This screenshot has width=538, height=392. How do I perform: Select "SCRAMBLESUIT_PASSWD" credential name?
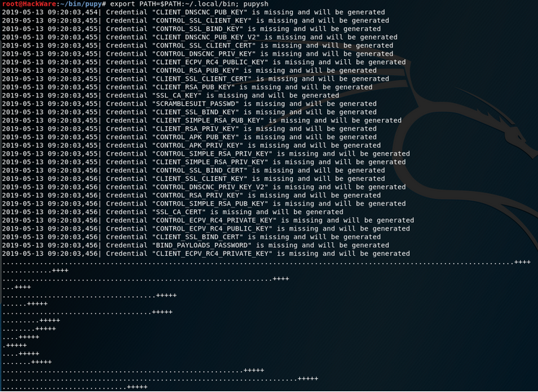pyautogui.click(x=195, y=104)
